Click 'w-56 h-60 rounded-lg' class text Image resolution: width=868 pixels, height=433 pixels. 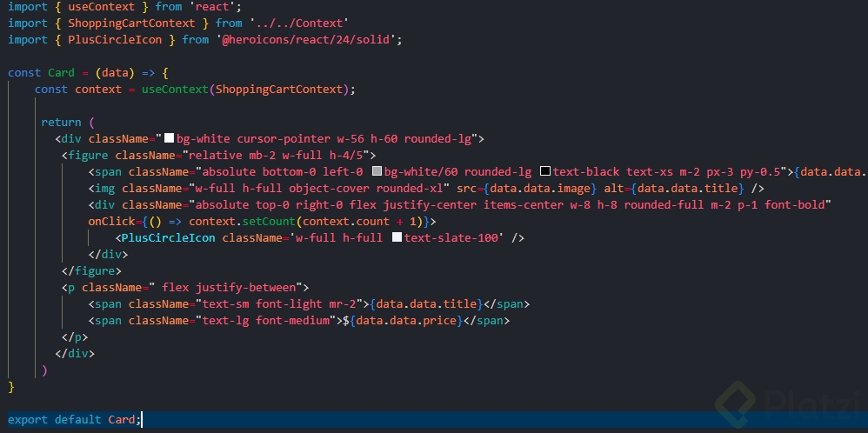[403, 139]
